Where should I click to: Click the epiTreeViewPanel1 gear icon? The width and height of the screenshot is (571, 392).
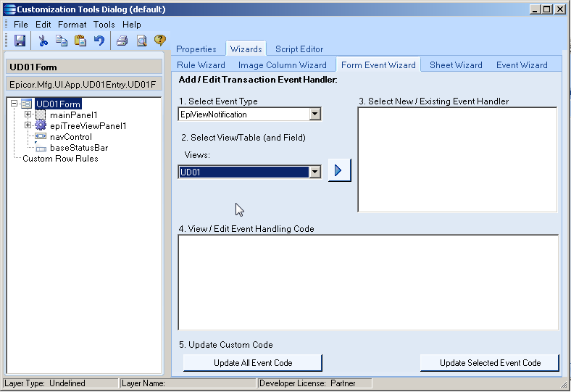coord(41,125)
